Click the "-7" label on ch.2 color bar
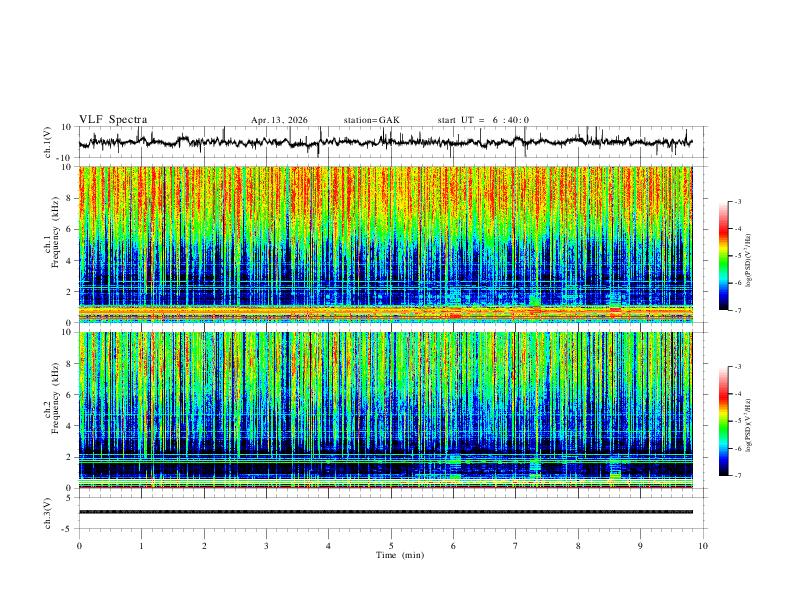Screen dimensions: 792x612 (738, 476)
